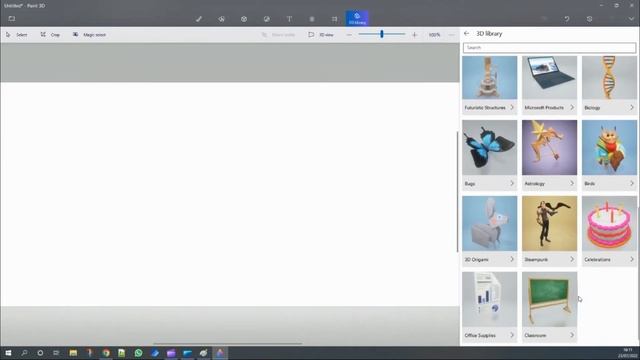Open Google Chrome from taskbar
The width and height of the screenshot is (640, 360).
[x=106, y=353]
